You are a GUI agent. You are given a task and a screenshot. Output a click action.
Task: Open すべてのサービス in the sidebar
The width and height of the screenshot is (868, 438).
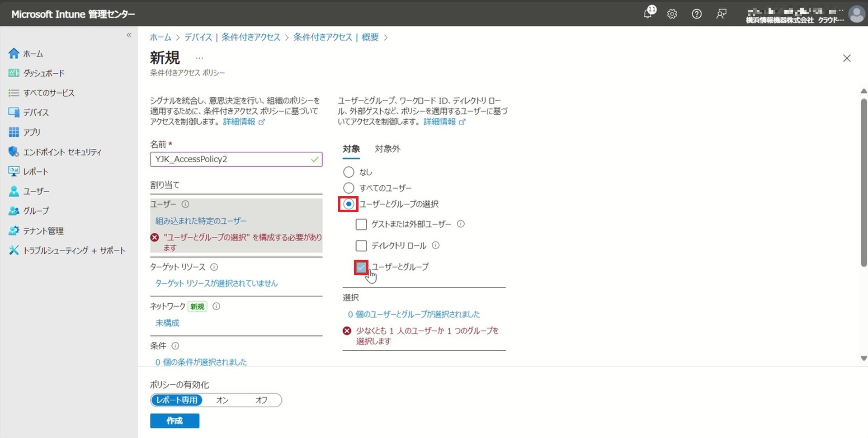(49, 93)
